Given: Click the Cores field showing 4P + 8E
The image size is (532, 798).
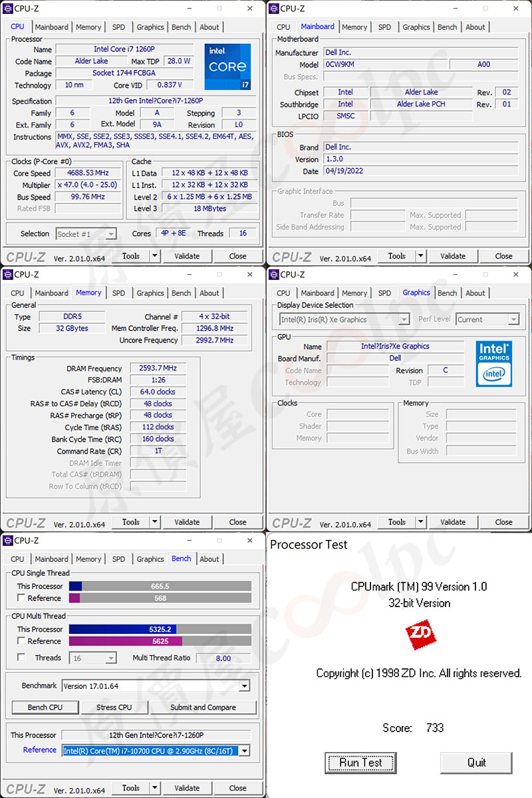Looking at the screenshot, I should [x=174, y=233].
